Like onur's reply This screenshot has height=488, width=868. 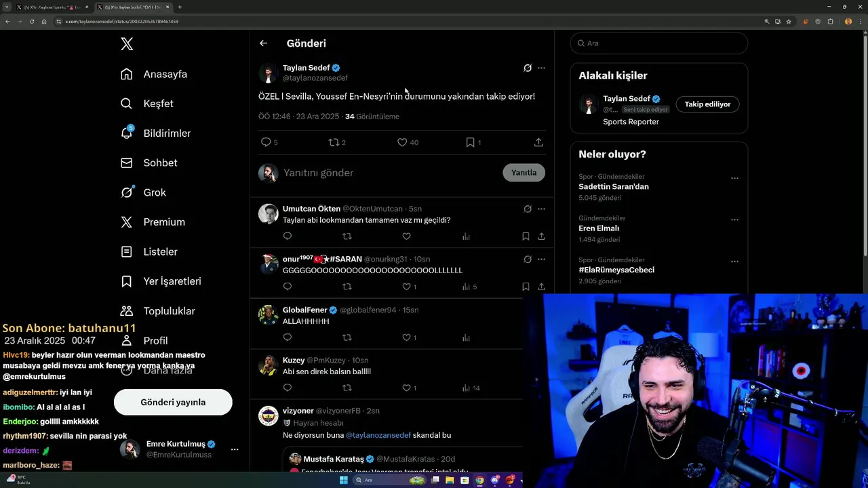[x=406, y=287]
